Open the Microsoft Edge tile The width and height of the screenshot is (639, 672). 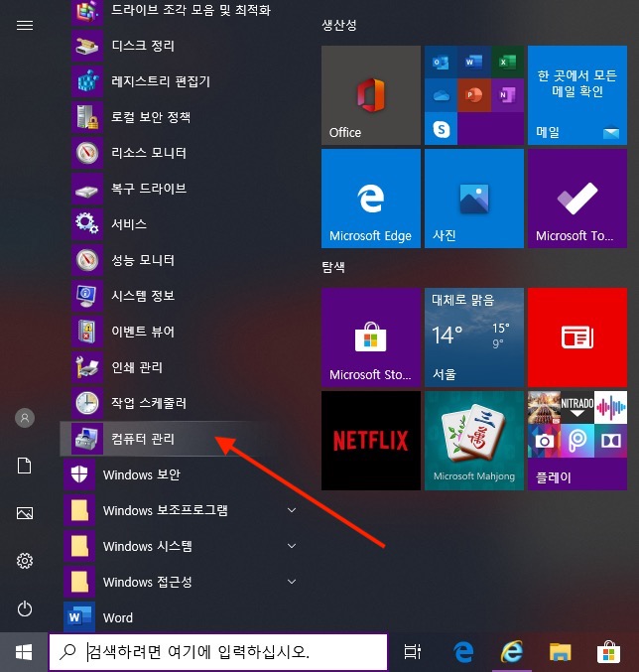371,199
